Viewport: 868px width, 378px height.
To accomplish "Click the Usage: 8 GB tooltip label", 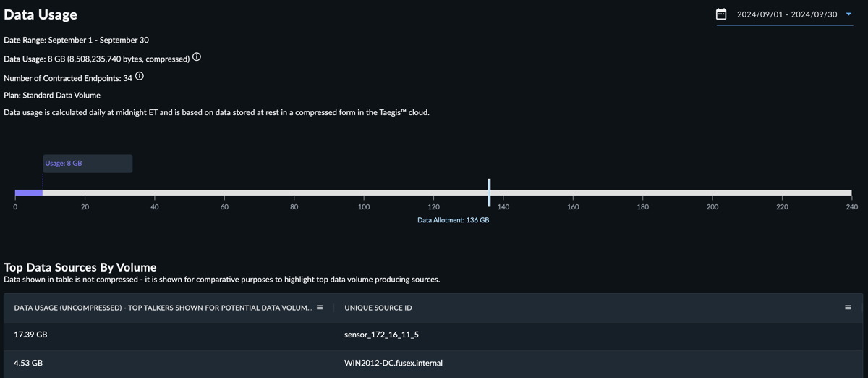I will pyautogui.click(x=64, y=163).
